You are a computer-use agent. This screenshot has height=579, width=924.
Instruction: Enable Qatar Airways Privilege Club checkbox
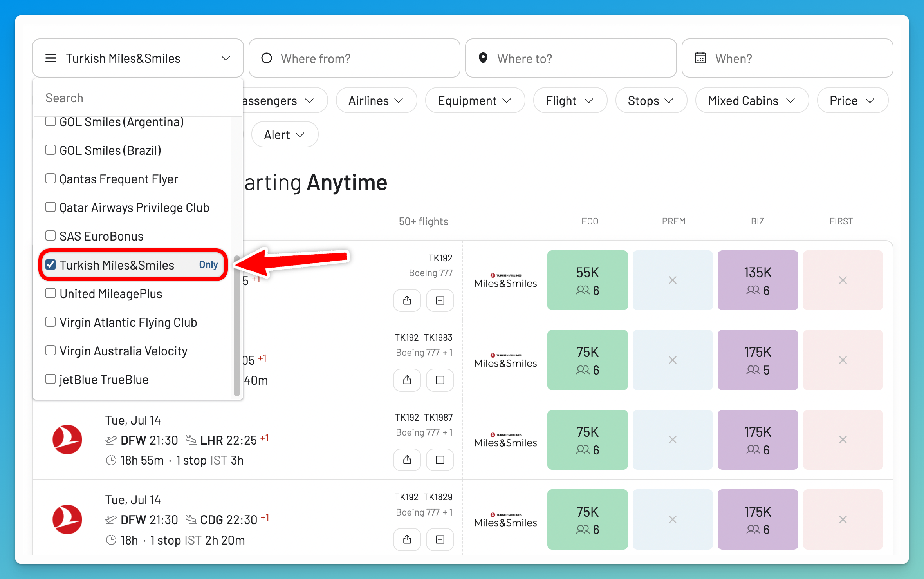click(51, 207)
